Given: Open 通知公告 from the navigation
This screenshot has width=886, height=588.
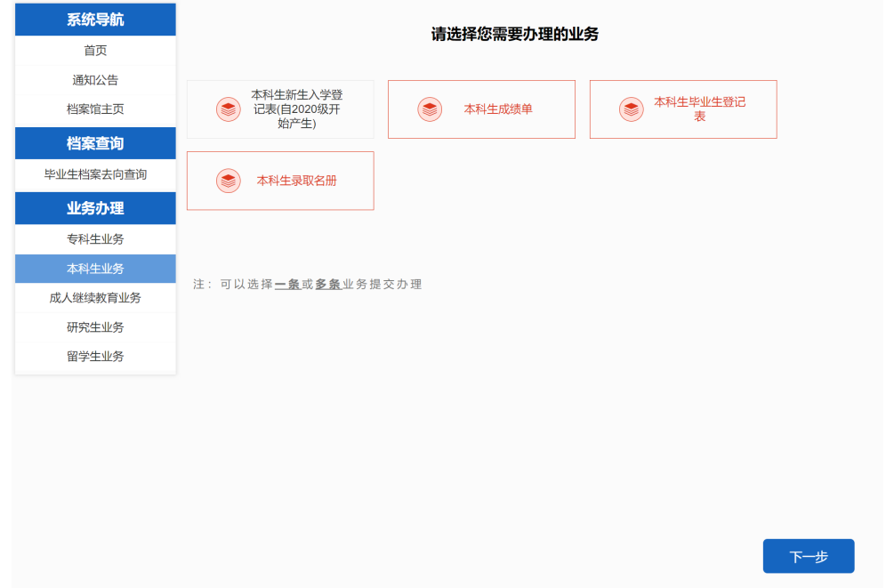Looking at the screenshot, I should 95,80.
